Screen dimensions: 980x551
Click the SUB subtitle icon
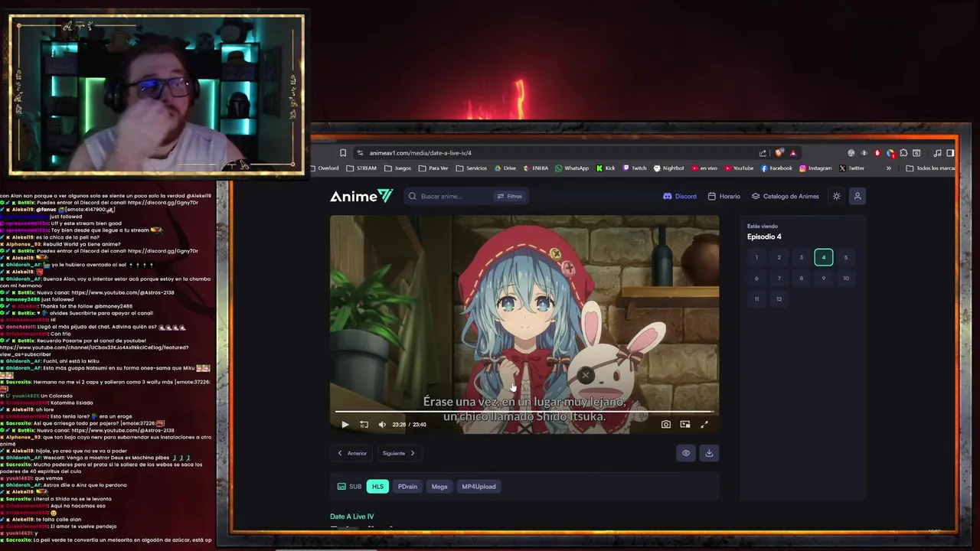[x=341, y=486]
